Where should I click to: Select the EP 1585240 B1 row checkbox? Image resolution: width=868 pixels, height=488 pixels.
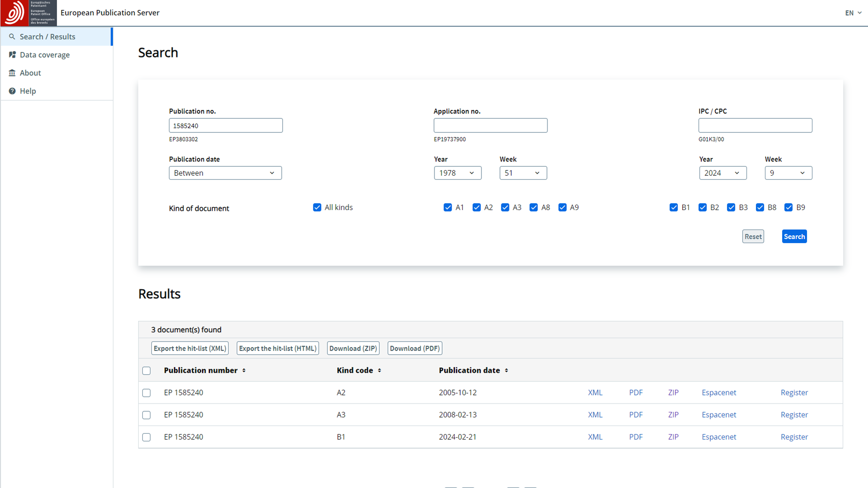[x=146, y=437]
